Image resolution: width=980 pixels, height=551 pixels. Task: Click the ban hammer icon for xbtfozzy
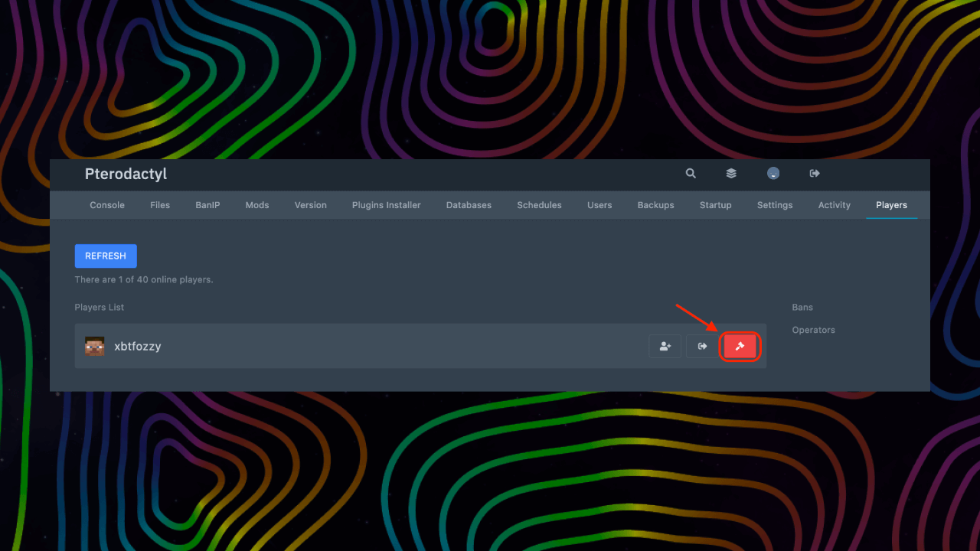(740, 347)
